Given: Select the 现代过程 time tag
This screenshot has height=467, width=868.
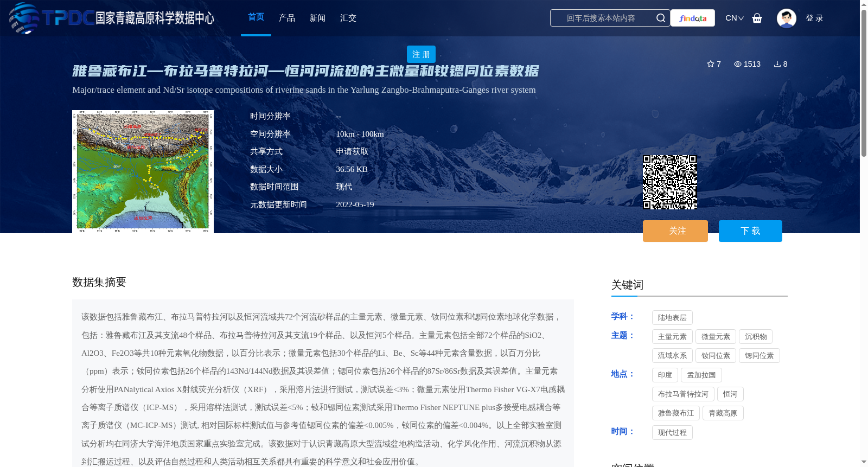Looking at the screenshot, I should tap(672, 433).
